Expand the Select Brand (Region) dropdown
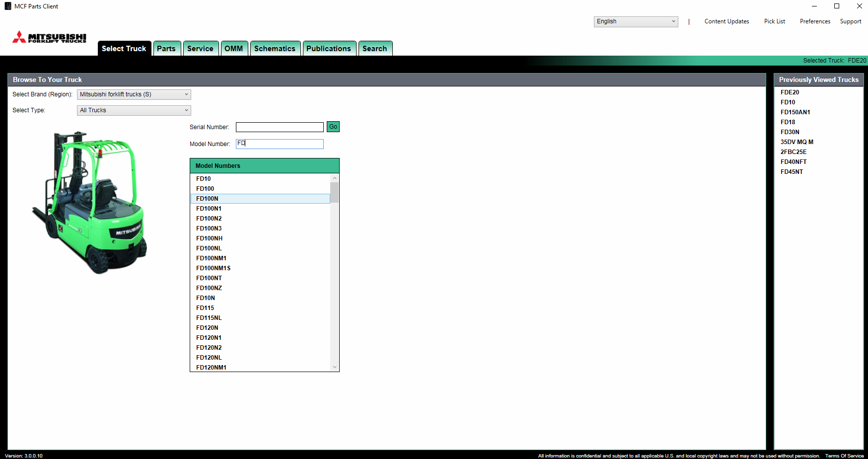The image size is (868, 459). point(134,94)
